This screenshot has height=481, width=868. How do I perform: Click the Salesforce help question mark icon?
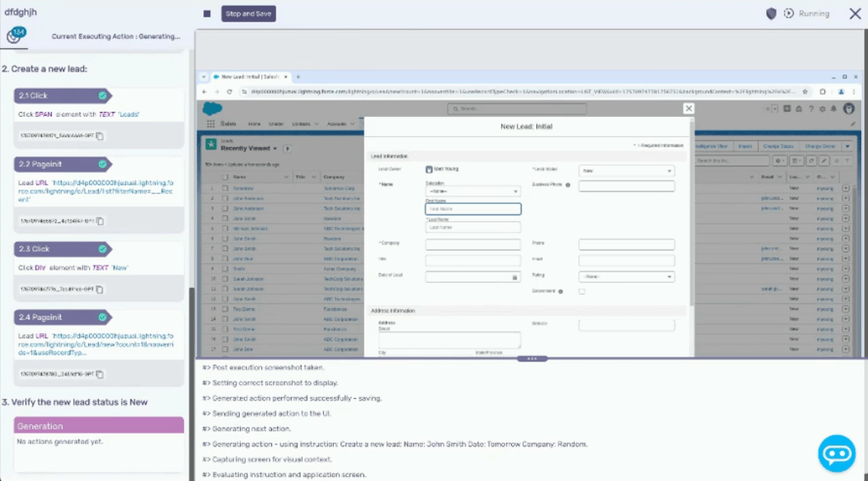coord(810,109)
